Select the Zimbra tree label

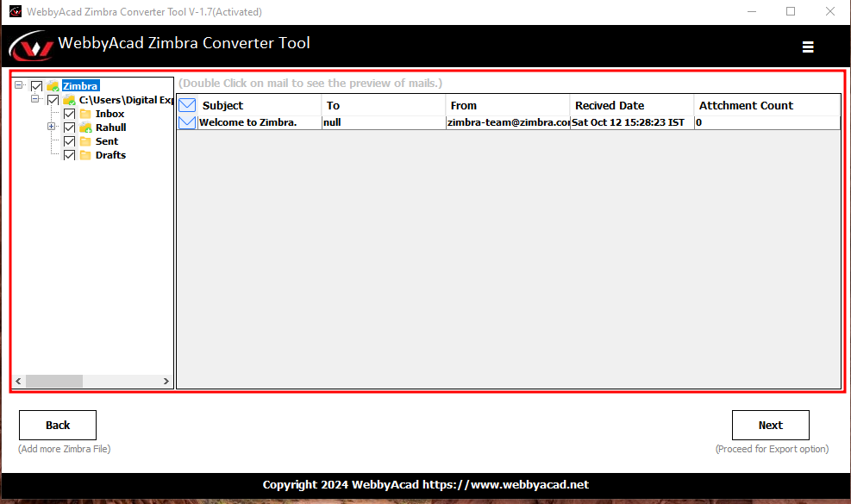(x=80, y=85)
